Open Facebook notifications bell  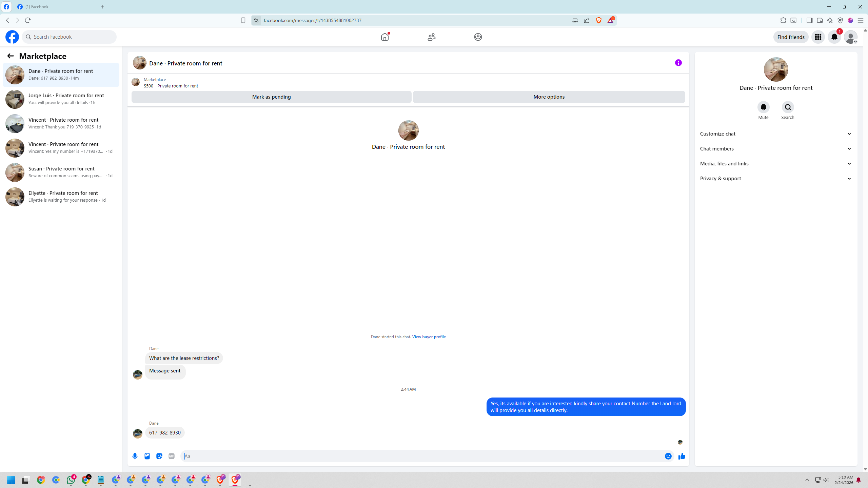(834, 37)
